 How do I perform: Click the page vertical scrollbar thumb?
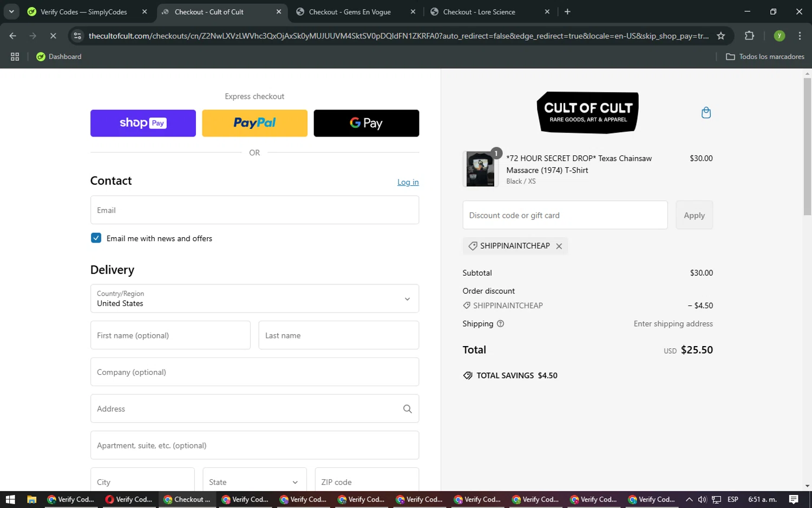(807, 146)
